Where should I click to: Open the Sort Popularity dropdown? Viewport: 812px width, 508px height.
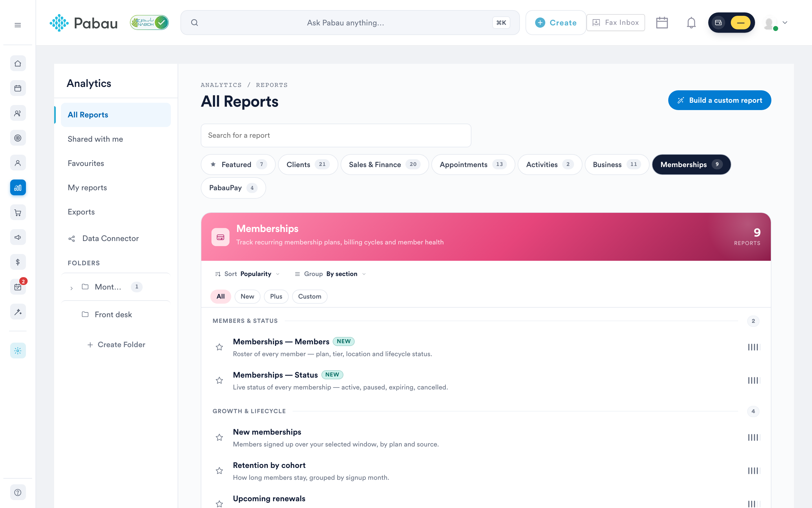(247, 274)
